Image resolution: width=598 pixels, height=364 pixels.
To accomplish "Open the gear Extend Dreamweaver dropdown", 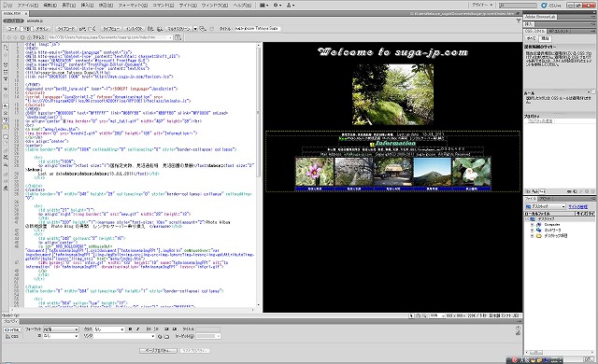I will (277, 5).
